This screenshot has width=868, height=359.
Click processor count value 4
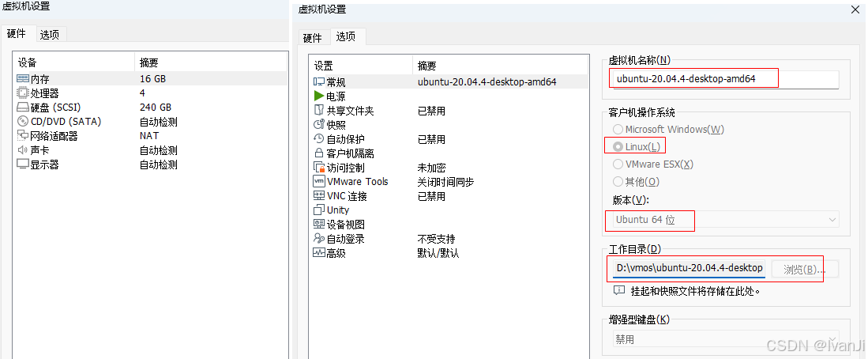[x=142, y=93]
